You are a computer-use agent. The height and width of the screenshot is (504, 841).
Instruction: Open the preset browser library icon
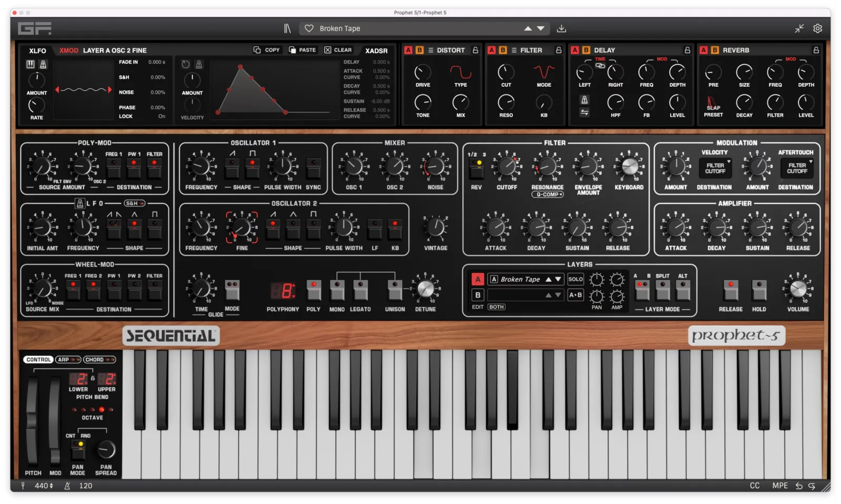pos(287,28)
